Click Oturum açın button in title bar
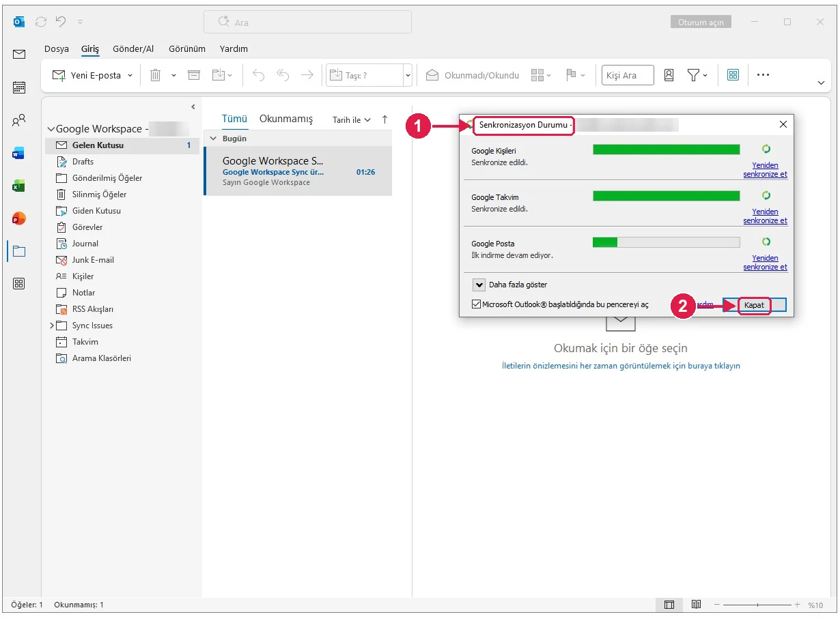Screen dimensions: 840x619 point(701,23)
